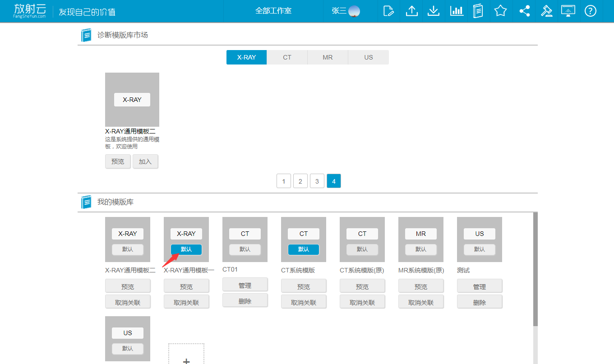Click 删除 under the CT01 template
Image resolution: width=614 pixels, height=364 pixels.
[x=245, y=301]
